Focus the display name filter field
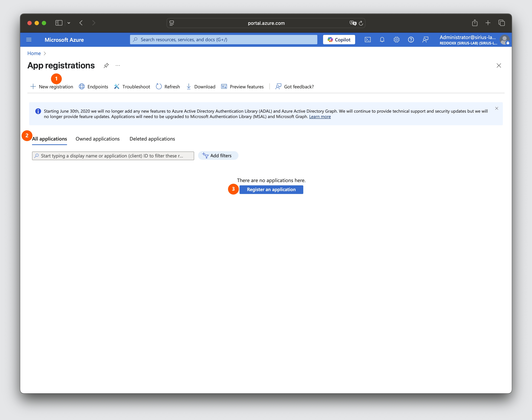Screen dimensions: 532x420 113,156
